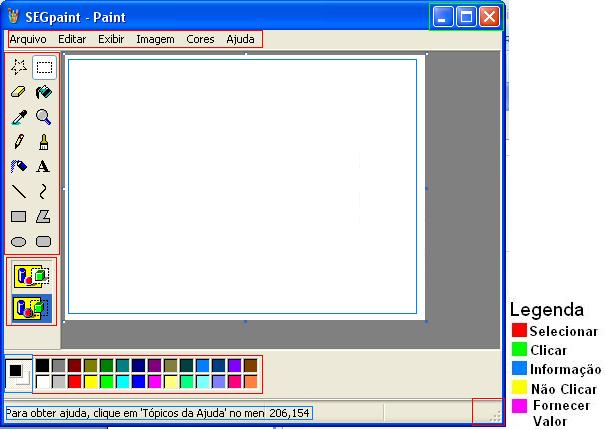Select the Airbrush spray tool

point(19,167)
